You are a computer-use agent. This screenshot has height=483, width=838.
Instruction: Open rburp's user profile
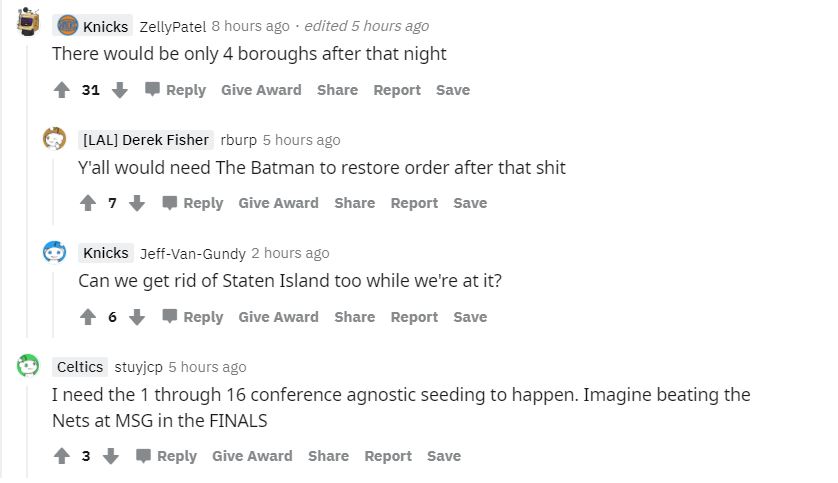coord(238,140)
